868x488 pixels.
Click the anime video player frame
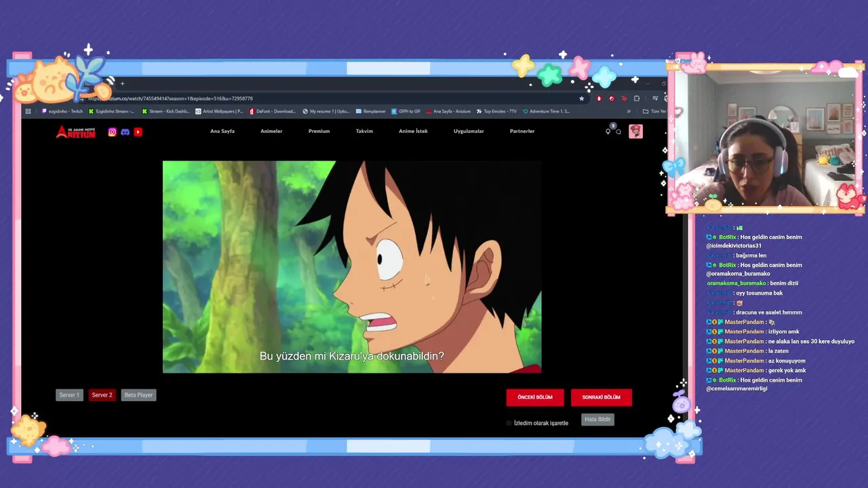(x=352, y=267)
